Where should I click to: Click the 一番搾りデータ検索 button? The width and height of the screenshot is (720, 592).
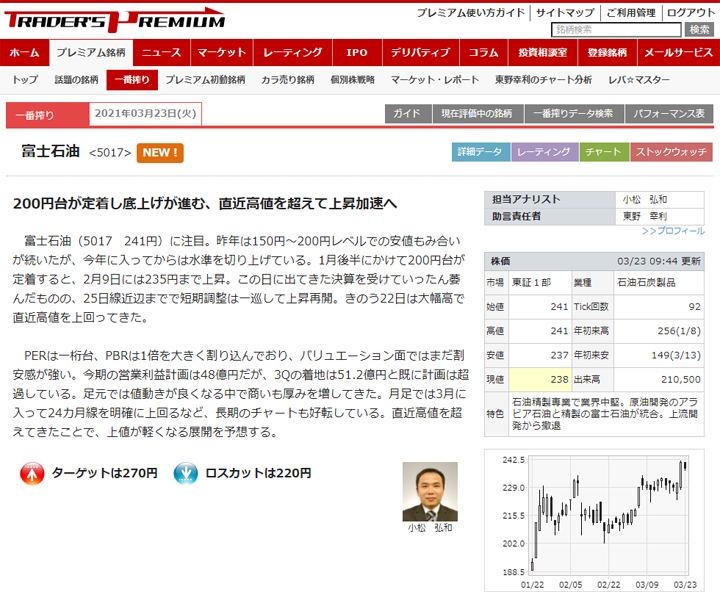[x=574, y=113]
